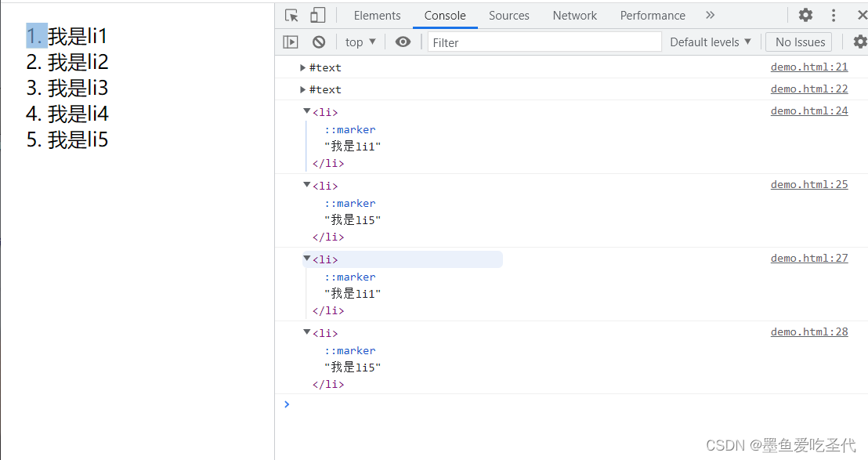Click the No Issues button
The height and width of the screenshot is (460, 868).
(800, 42)
